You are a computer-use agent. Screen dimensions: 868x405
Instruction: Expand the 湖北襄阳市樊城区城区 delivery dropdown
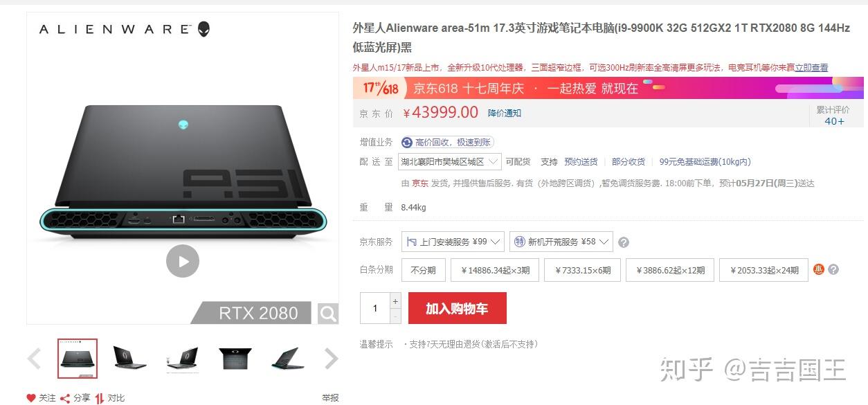(450, 162)
